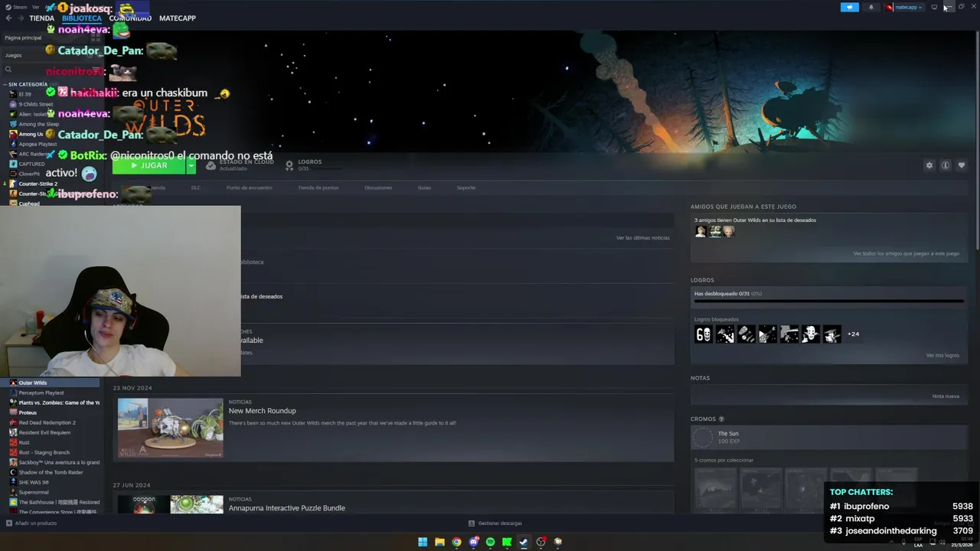Open The Sun badge icon
The height and width of the screenshot is (551, 980).
pos(703,437)
